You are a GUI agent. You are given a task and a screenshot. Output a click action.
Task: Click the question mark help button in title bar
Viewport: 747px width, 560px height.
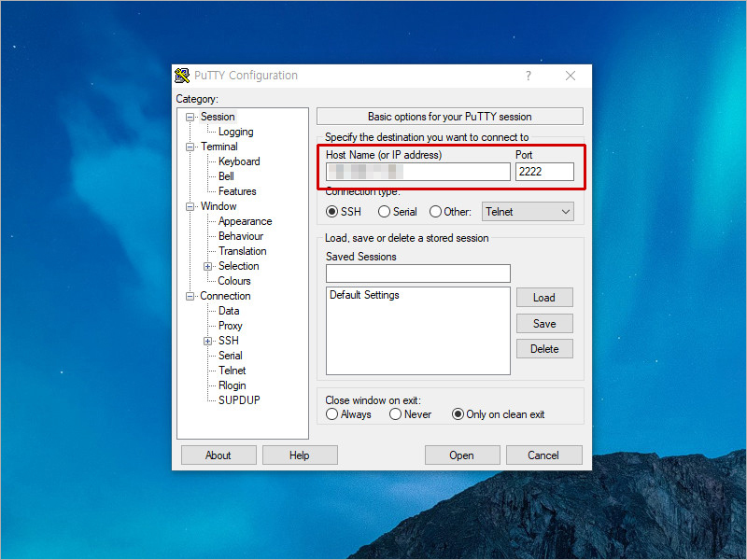[528, 76]
